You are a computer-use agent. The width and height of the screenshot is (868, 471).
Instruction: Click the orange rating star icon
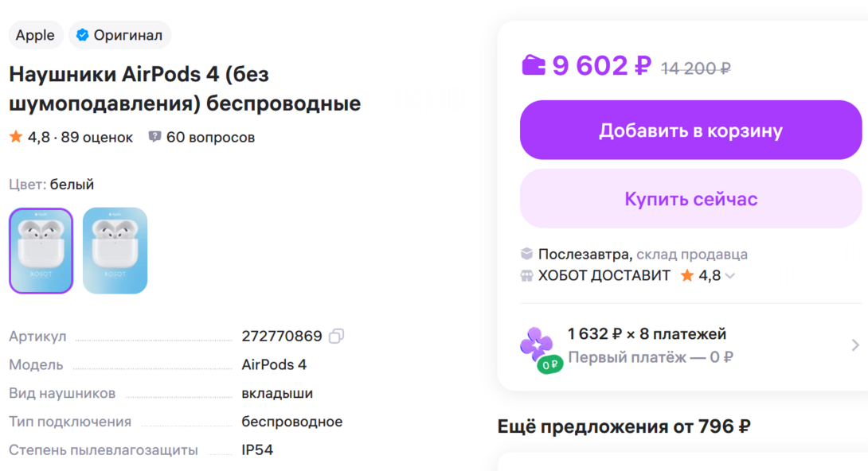[x=16, y=137]
